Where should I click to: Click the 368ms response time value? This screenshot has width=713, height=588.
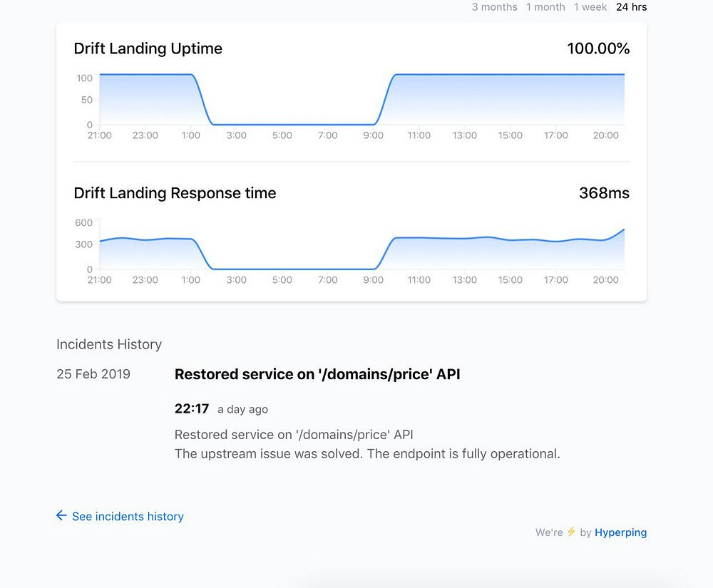point(604,192)
